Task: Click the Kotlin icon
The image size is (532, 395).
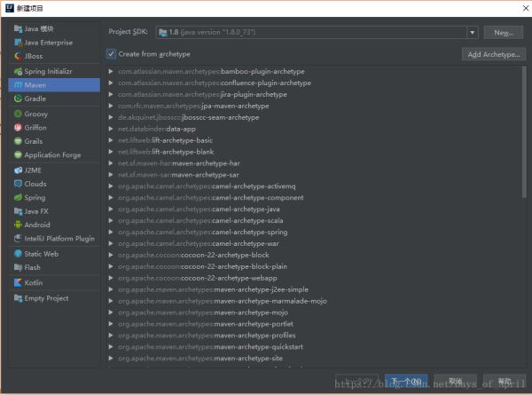Action: (x=18, y=282)
